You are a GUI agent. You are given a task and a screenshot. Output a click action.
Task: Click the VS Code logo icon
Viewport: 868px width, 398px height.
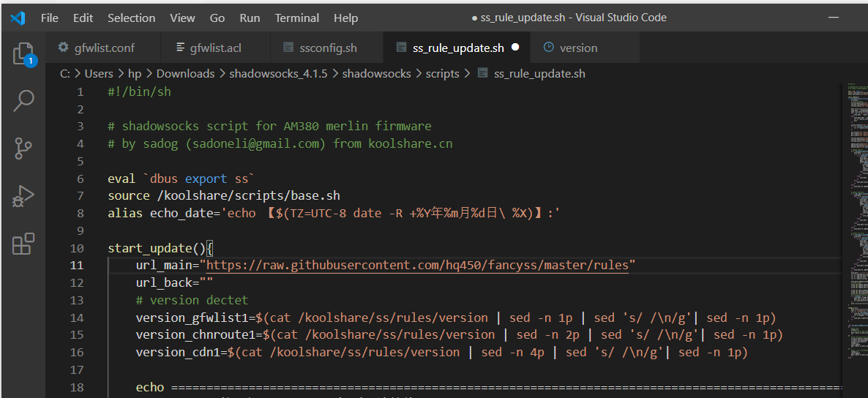18,18
